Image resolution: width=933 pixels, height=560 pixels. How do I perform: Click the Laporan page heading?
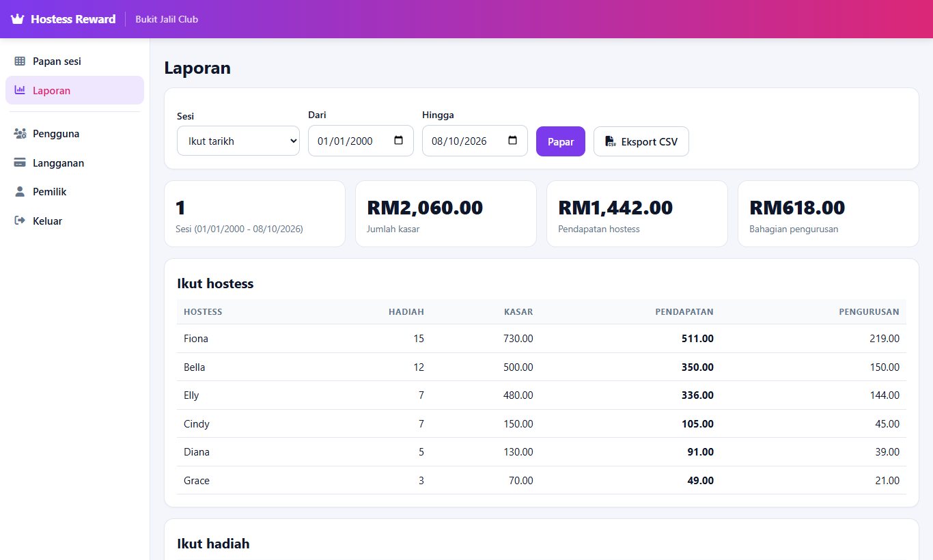(197, 68)
